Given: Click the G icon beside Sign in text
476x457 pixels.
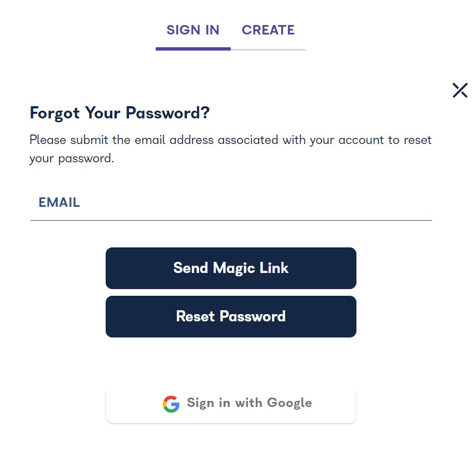Looking at the screenshot, I should tap(171, 404).
